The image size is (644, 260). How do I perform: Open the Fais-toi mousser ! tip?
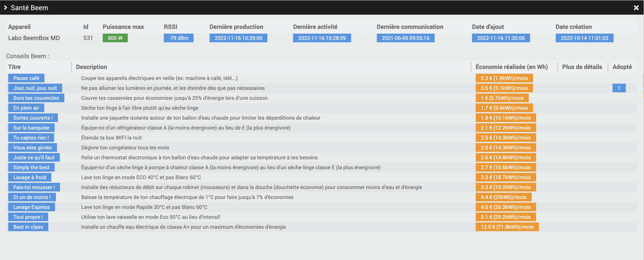click(x=34, y=187)
